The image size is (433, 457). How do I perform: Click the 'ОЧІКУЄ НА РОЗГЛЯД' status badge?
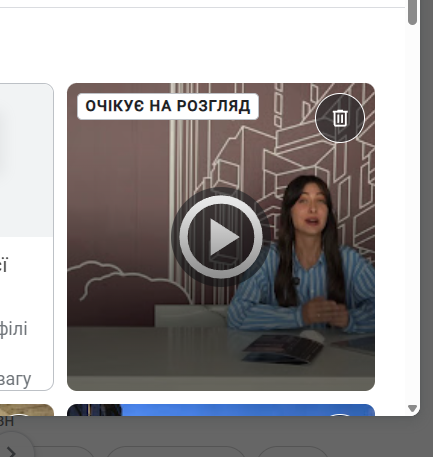tap(168, 106)
